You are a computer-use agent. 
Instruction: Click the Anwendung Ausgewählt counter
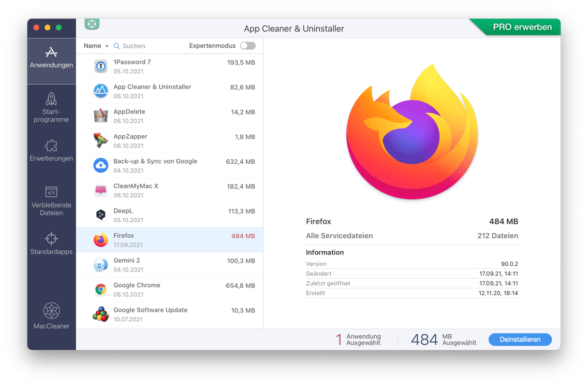coord(358,340)
